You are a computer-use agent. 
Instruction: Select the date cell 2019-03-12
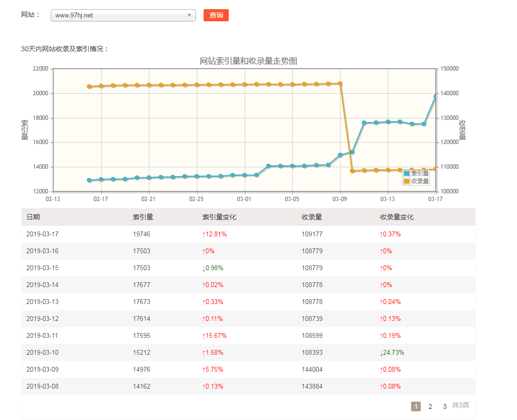43,319
